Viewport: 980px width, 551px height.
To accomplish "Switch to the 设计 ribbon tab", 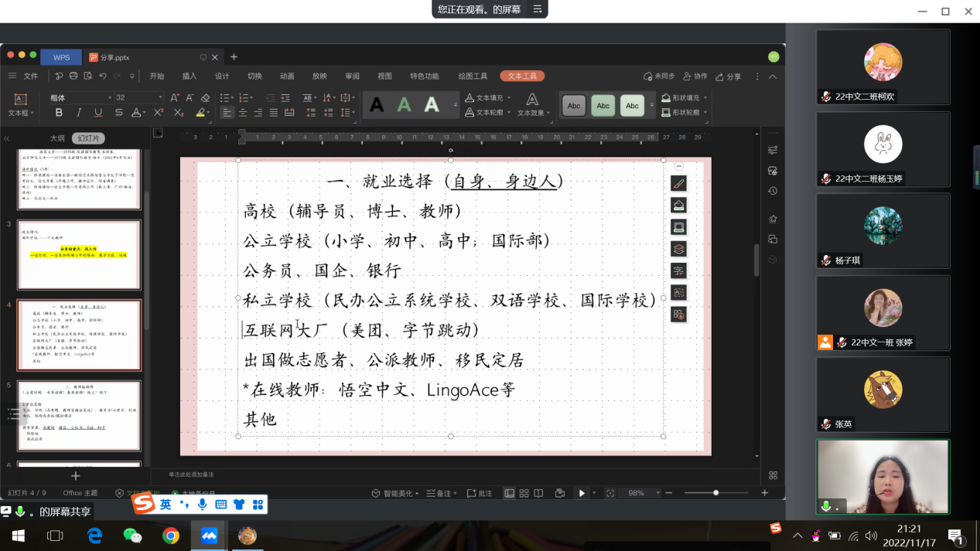I will pyautogui.click(x=222, y=77).
